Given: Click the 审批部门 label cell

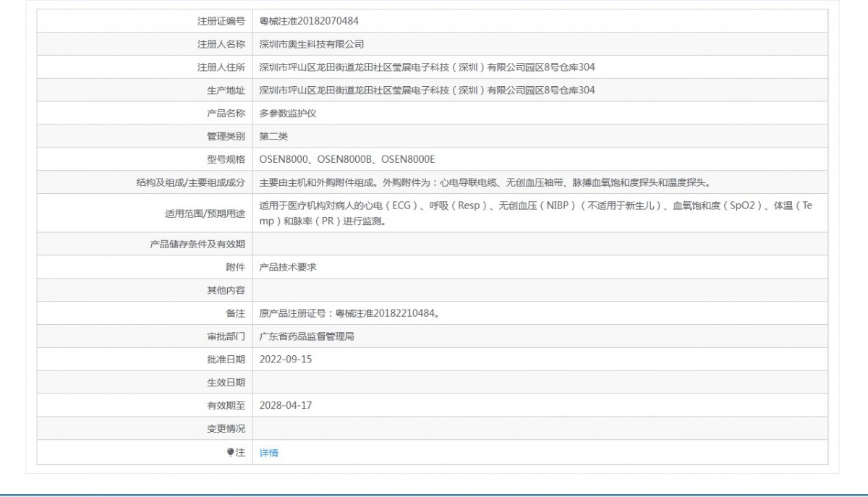Looking at the screenshot, I should 145,336.
